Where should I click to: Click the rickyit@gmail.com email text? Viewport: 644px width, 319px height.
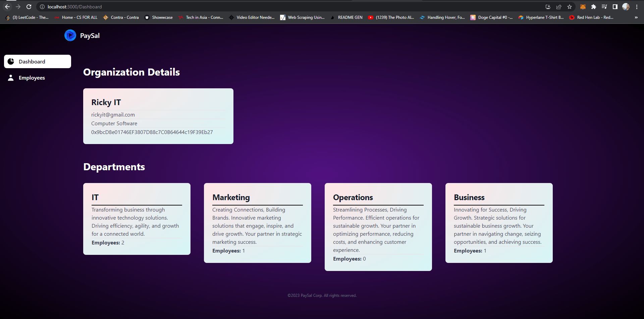pos(113,115)
